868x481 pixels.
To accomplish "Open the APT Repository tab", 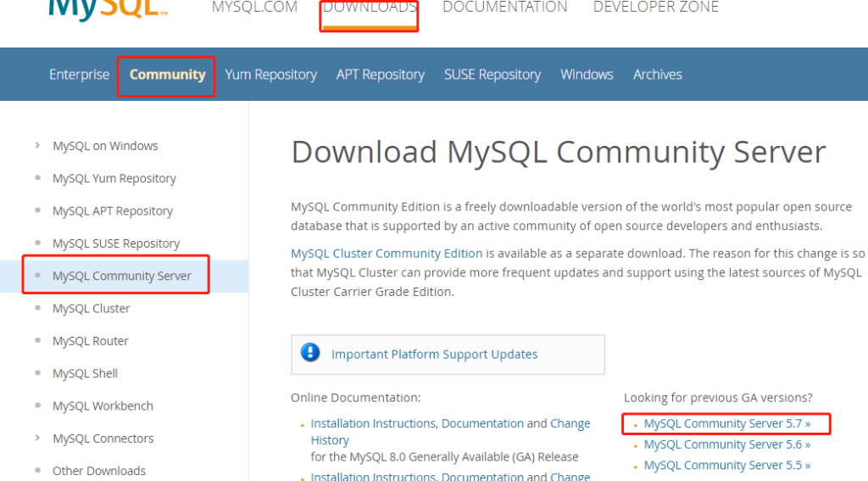I will 381,75.
